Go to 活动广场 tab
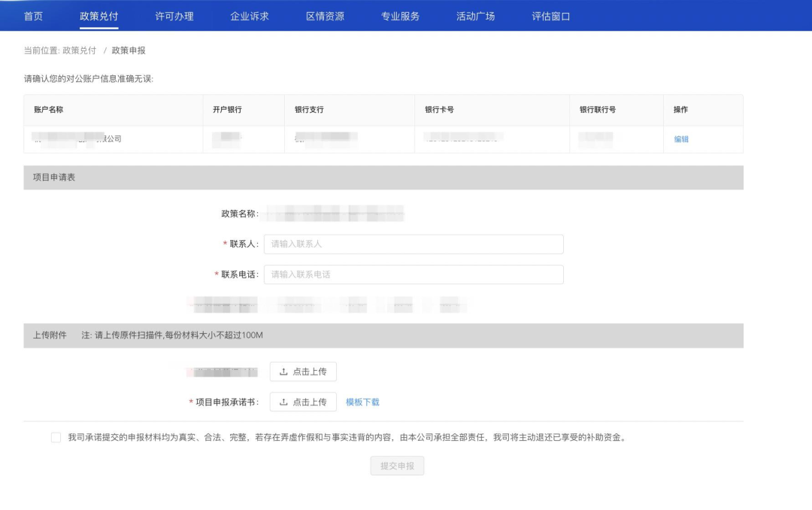Image resolution: width=812 pixels, height=510 pixels. (475, 16)
